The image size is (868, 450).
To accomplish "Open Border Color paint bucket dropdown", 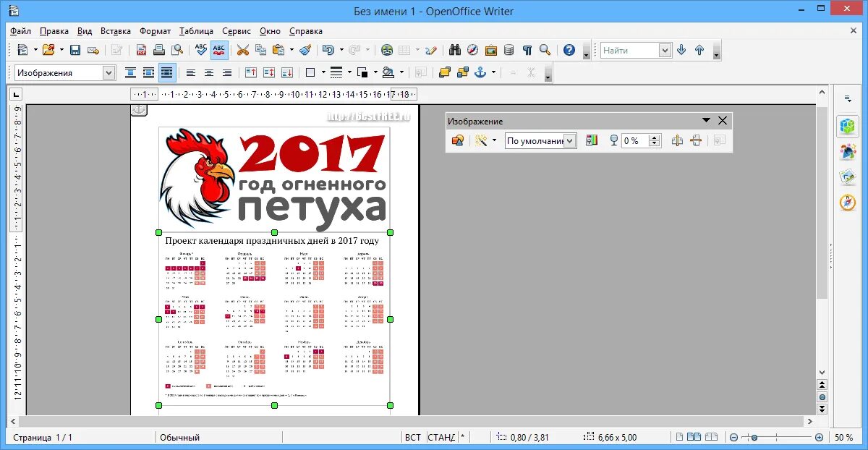I will pyautogui.click(x=401, y=72).
